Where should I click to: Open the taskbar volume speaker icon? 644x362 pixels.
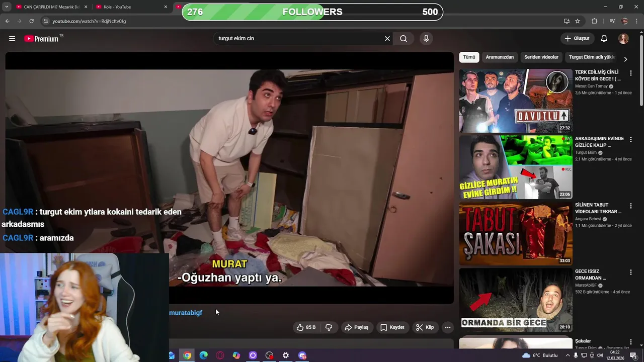(x=600, y=355)
